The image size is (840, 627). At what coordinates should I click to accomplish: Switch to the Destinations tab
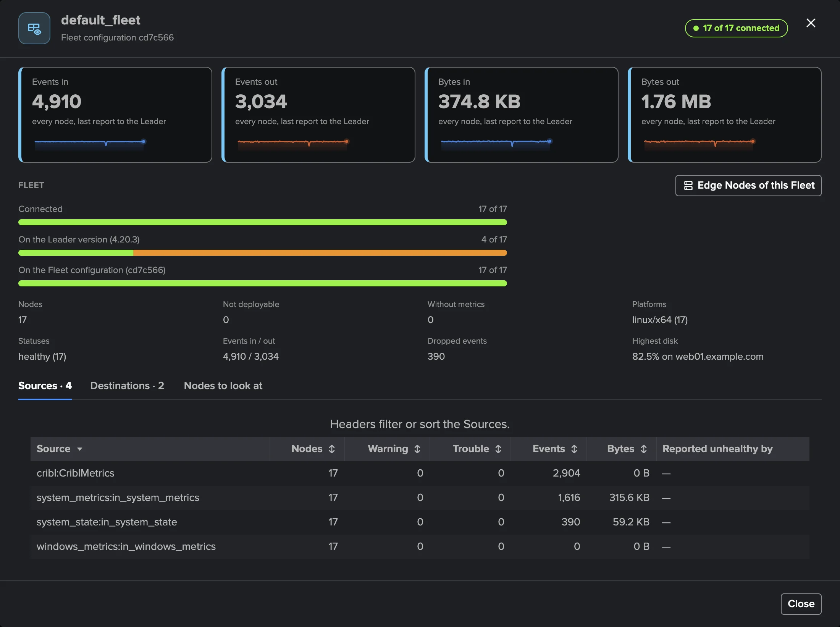[127, 386]
